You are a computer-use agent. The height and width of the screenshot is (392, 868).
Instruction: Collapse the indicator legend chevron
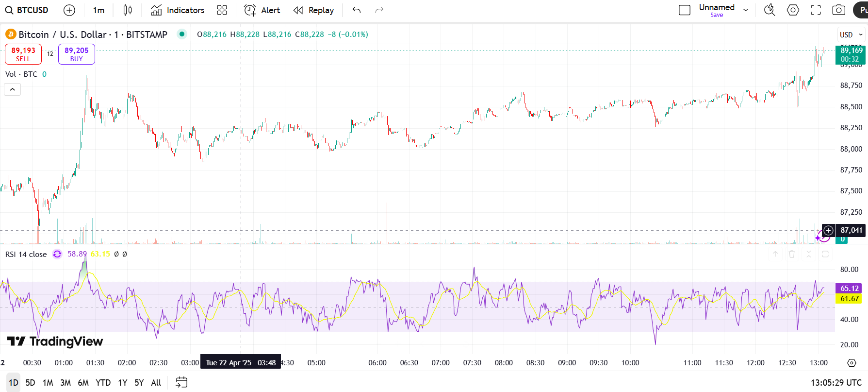tap(13, 89)
